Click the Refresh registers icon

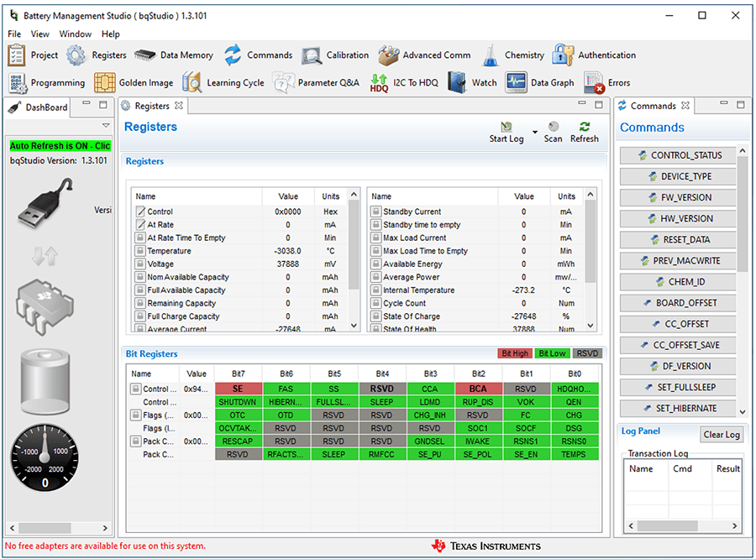click(x=585, y=127)
